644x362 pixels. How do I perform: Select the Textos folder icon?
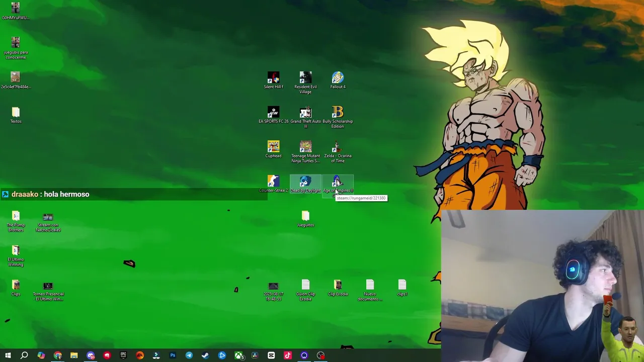click(x=16, y=115)
